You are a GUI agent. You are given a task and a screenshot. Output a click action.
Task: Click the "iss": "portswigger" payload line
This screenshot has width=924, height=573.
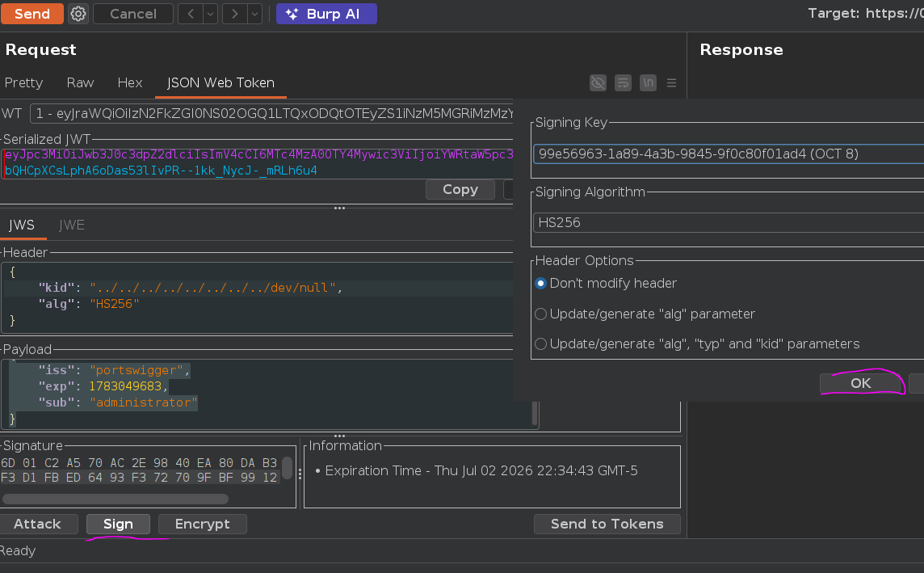[115, 370]
